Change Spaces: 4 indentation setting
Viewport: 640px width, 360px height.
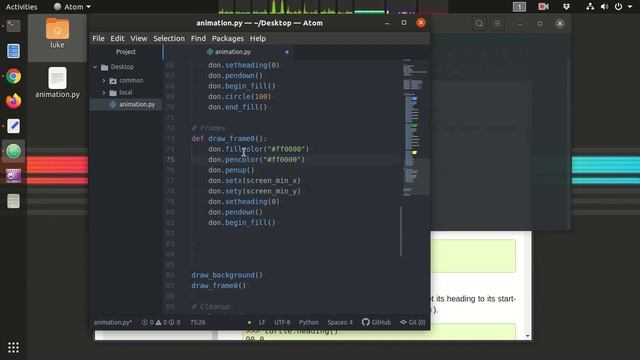[x=340, y=322]
